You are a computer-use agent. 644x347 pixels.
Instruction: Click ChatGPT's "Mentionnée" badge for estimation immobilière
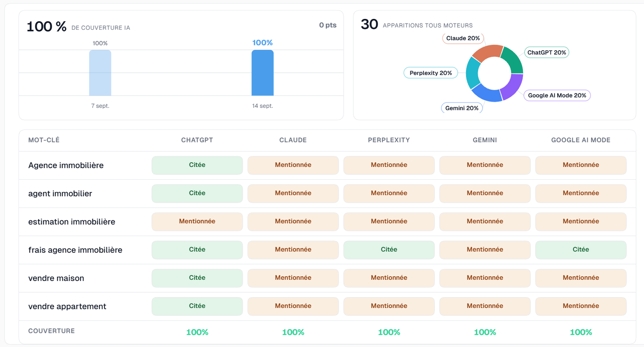click(x=197, y=222)
